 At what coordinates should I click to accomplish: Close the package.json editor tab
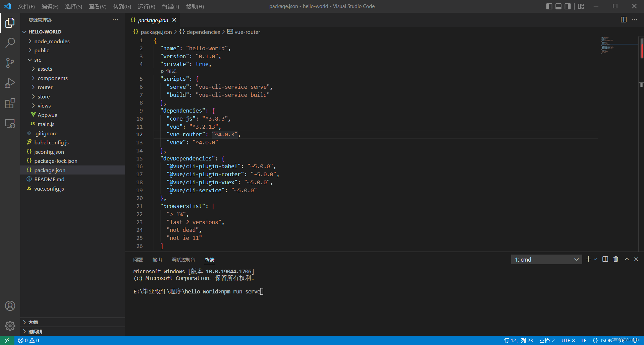click(x=174, y=20)
